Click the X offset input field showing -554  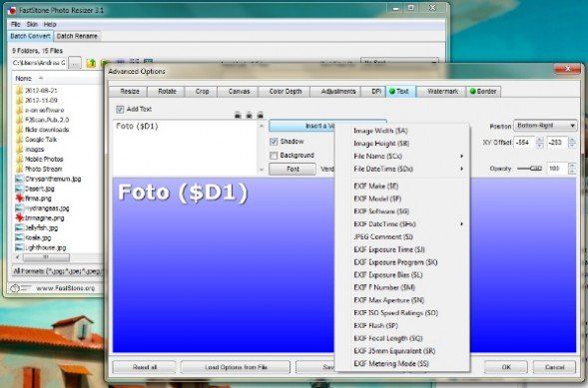[525, 143]
